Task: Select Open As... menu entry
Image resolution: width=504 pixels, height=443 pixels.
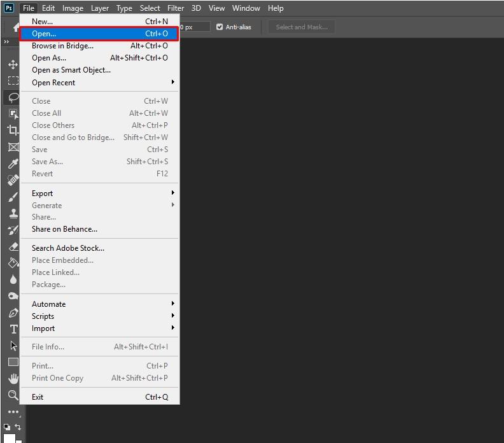Action: point(100,58)
